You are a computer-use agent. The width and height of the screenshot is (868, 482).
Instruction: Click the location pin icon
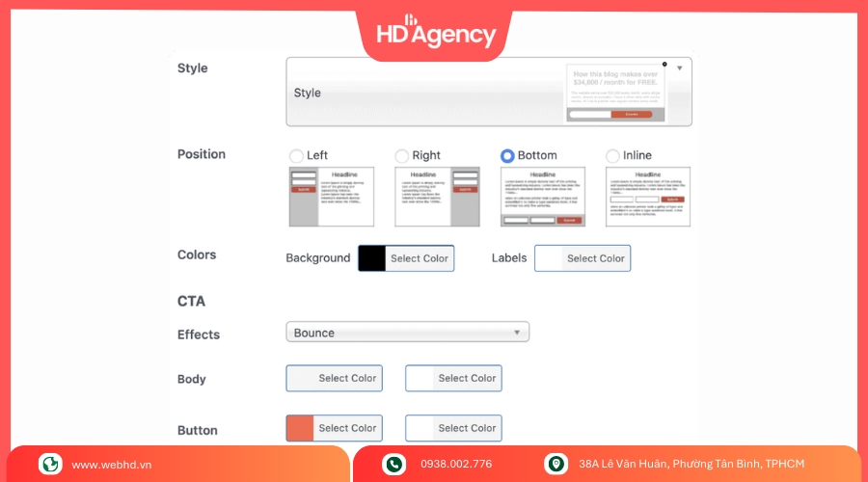point(556,464)
